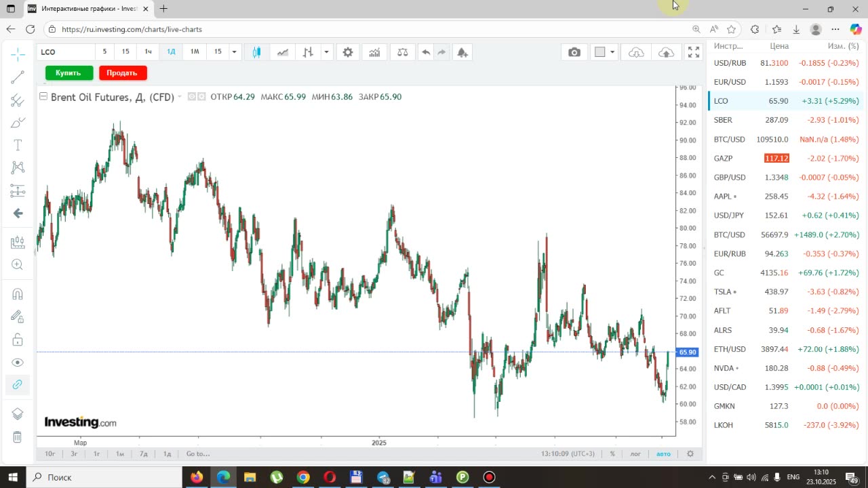868x488 pixels.
Task: Toggle percent scale button
Action: pyautogui.click(x=612, y=453)
